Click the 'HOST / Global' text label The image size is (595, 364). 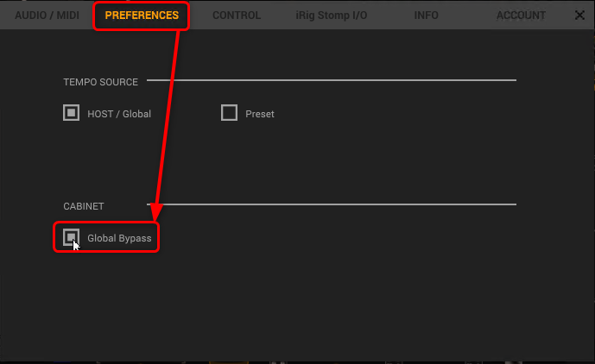[119, 114]
